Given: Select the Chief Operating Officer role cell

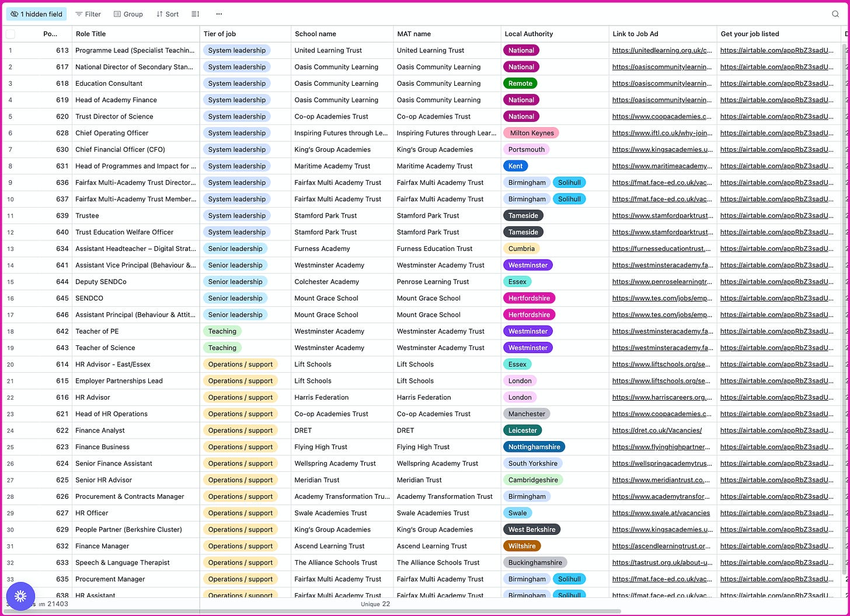Looking at the screenshot, I should pos(135,133).
